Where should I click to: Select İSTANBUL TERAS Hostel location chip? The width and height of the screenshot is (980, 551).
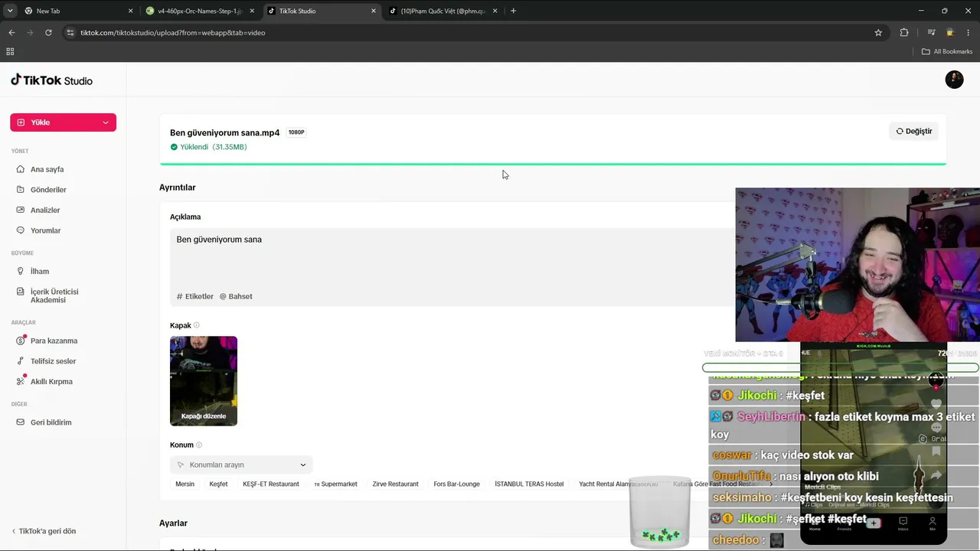tap(529, 484)
